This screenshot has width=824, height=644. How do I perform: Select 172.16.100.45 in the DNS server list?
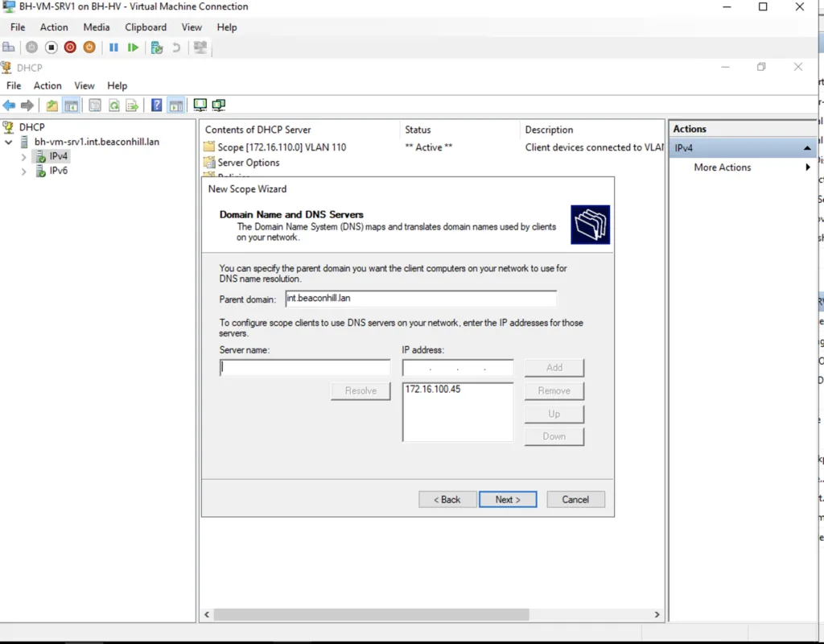(432, 390)
